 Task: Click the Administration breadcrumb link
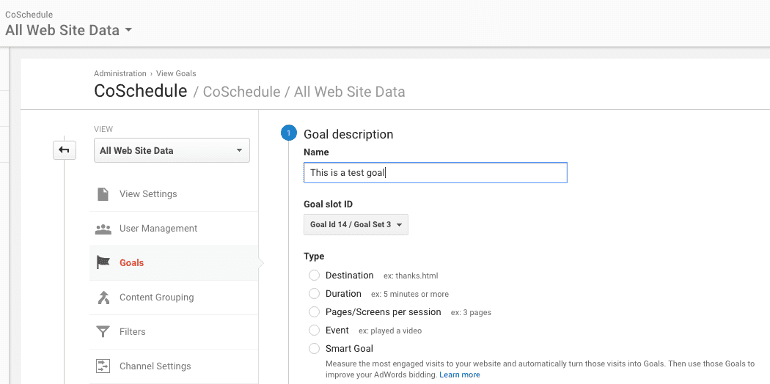120,73
